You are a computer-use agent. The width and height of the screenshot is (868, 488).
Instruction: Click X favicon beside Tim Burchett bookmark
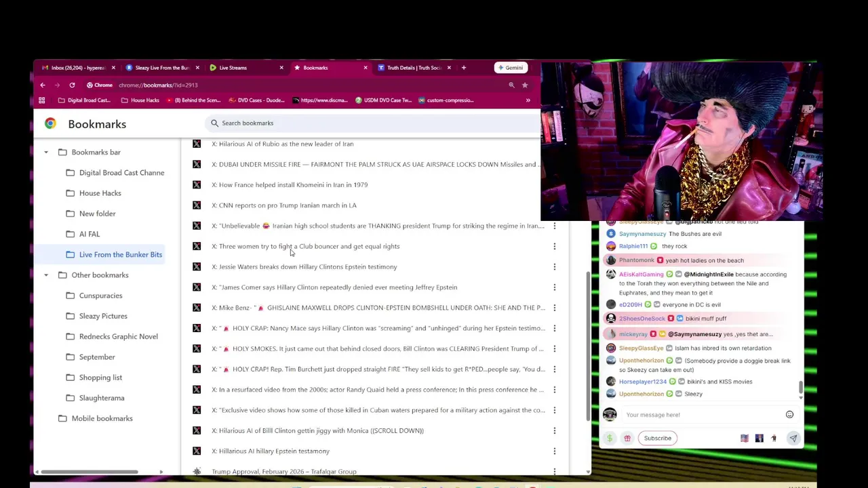197,369
